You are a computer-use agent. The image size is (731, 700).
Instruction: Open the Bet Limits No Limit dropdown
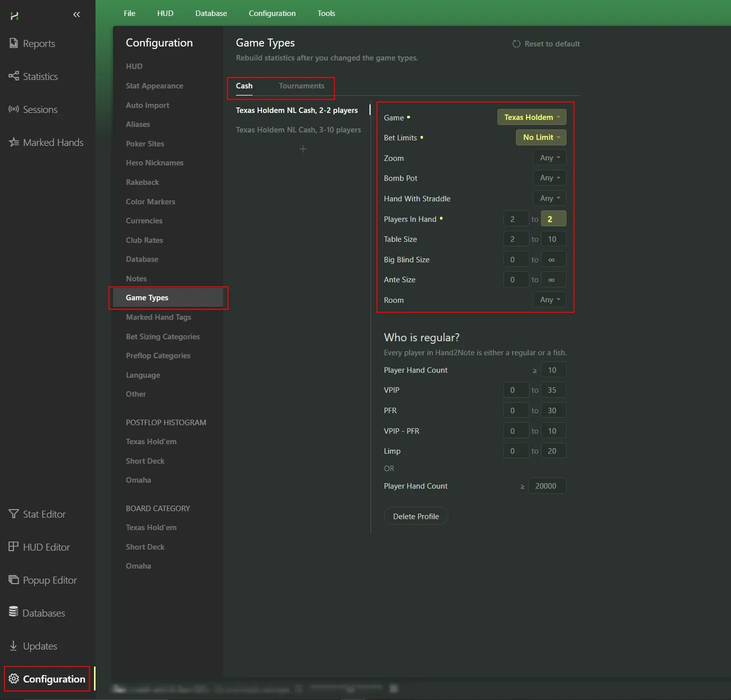click(x=541, y=137)
